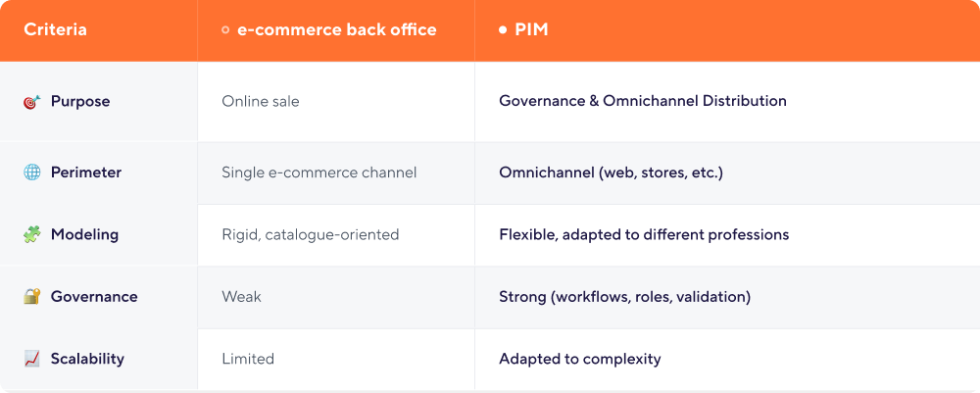This screenshot has height=393, width=980.
Task: Select the e-commerce back office column header
Action: point(337,30)
